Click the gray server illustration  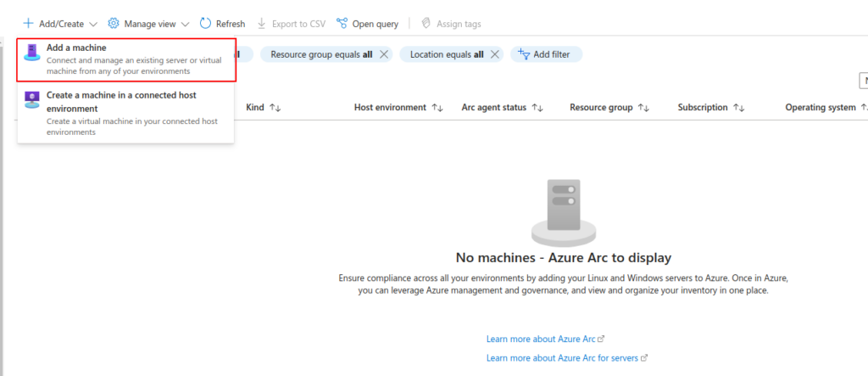[x=564, y=212]
